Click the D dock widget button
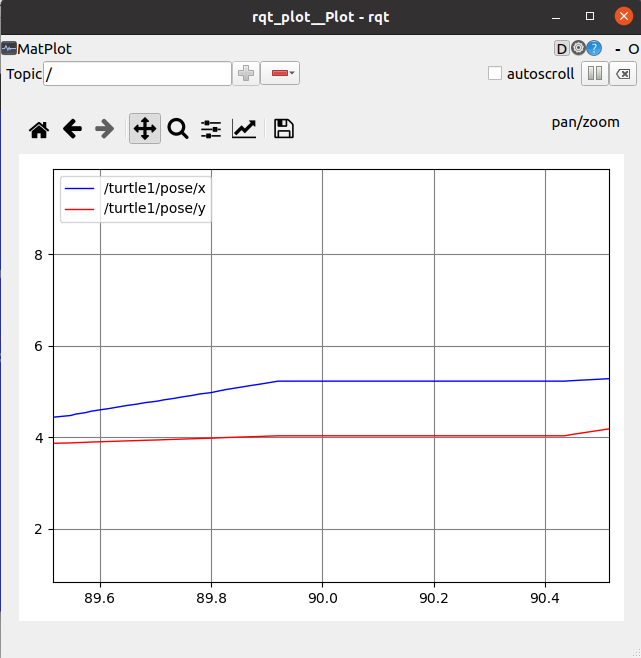 [561, 48]
